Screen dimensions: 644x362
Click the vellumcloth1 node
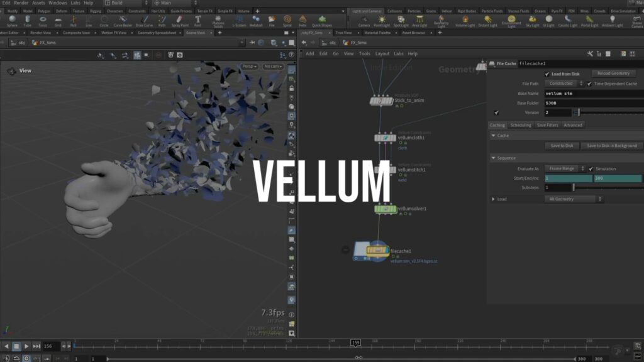pyautogui.click(x=386, y=138)
